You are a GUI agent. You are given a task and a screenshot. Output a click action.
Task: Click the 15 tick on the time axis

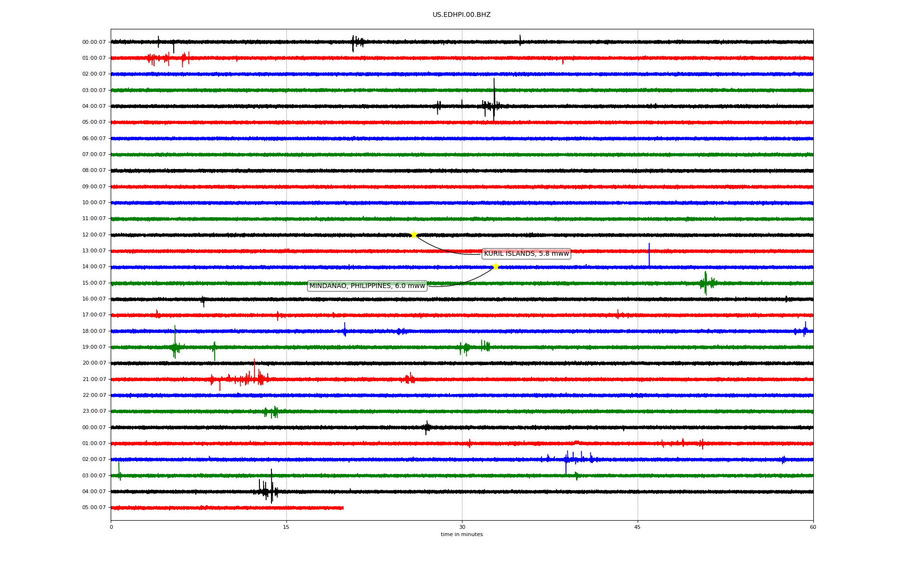[x=286, y=527]
